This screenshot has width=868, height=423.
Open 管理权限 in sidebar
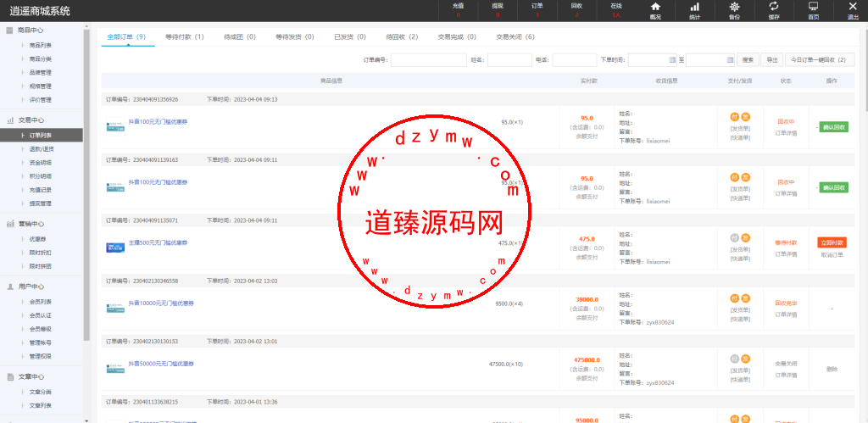pyautogui.click(x=42, y=356)
